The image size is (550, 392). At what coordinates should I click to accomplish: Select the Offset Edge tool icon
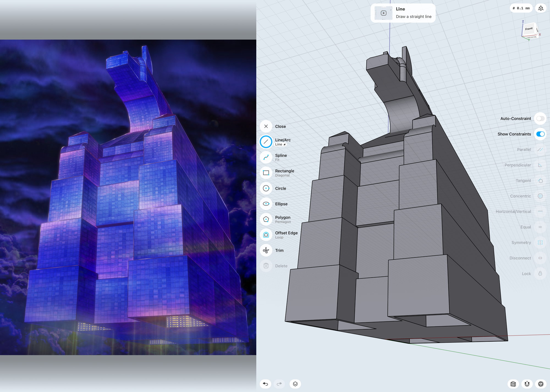point(266,235)
